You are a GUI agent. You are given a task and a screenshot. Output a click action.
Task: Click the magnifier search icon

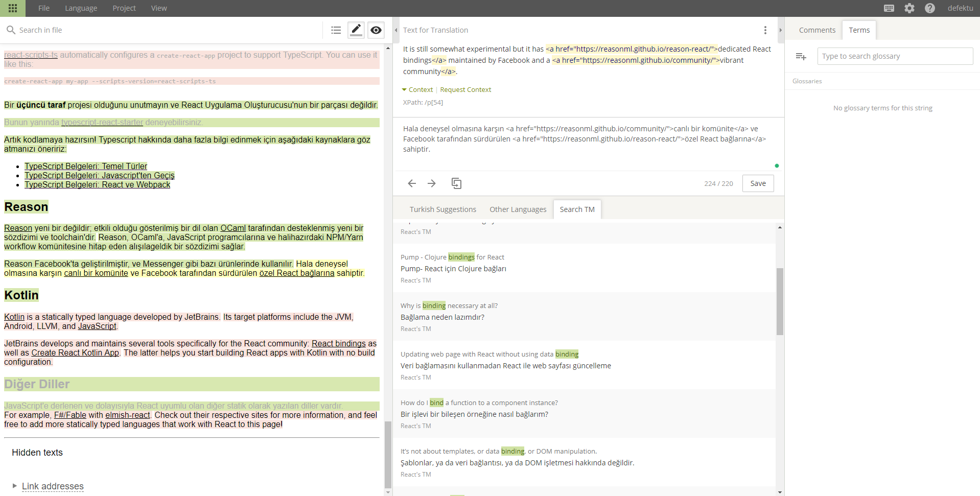click(11, 30)
